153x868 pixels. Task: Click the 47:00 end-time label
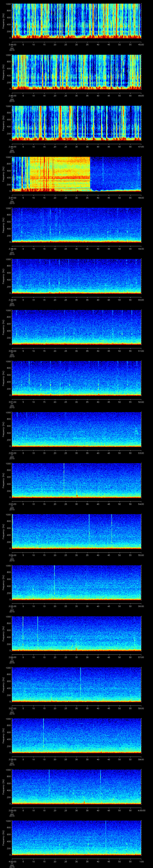tap(141, 147)
